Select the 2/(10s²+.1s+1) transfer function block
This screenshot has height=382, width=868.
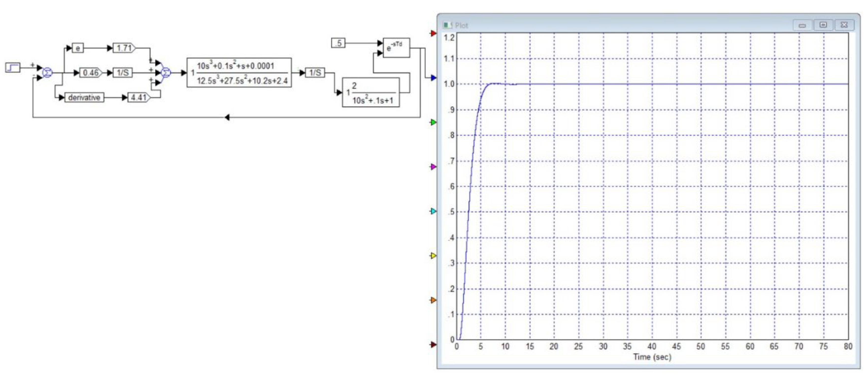point(371,93)
